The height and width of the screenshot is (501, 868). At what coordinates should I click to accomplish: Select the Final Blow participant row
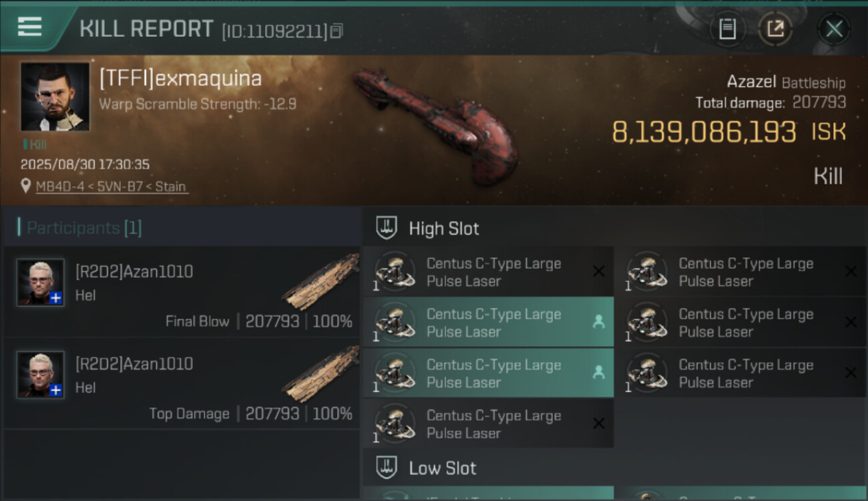[182, 292]
